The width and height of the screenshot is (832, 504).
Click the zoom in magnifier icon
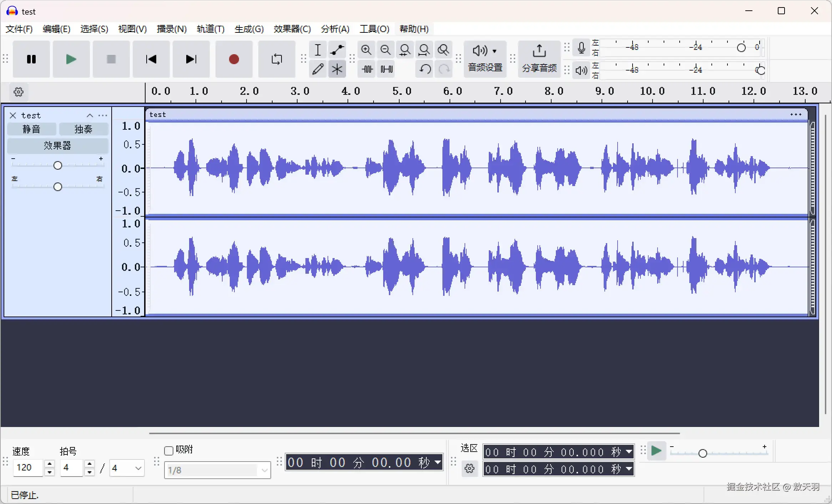click(366, 50)
